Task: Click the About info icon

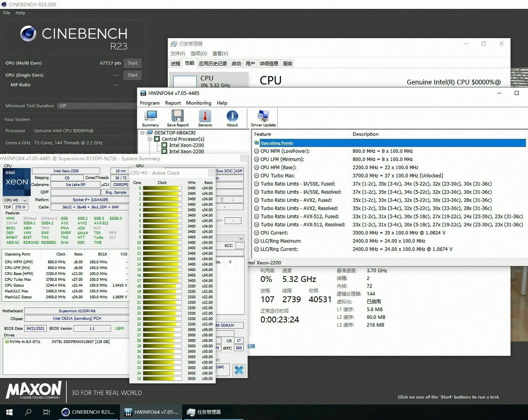Action: click(232, 118)
